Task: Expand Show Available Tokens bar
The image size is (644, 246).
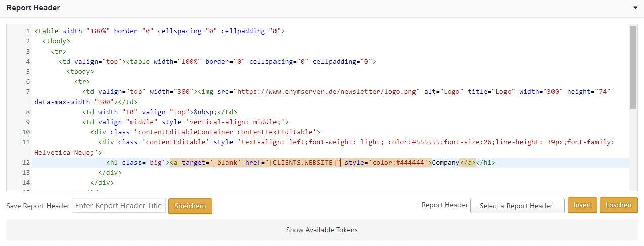Action: point(322,230)
